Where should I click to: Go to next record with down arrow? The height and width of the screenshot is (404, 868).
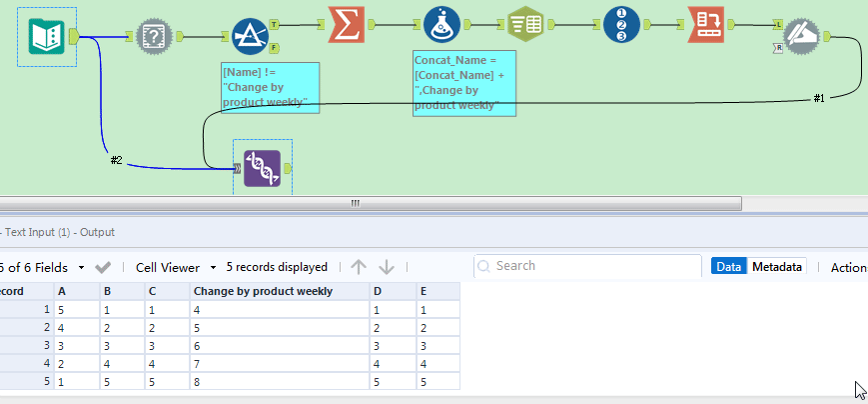(x=387, y=267)
